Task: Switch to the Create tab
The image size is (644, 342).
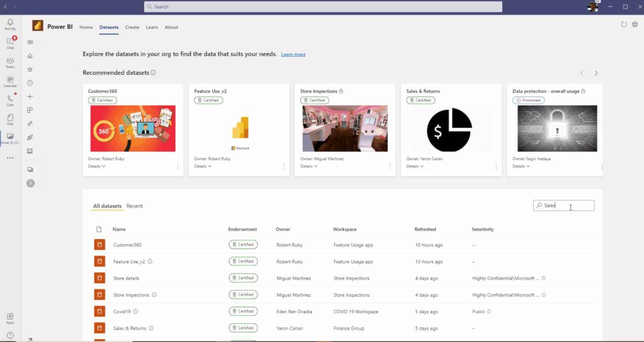Action: click(132, 27)
